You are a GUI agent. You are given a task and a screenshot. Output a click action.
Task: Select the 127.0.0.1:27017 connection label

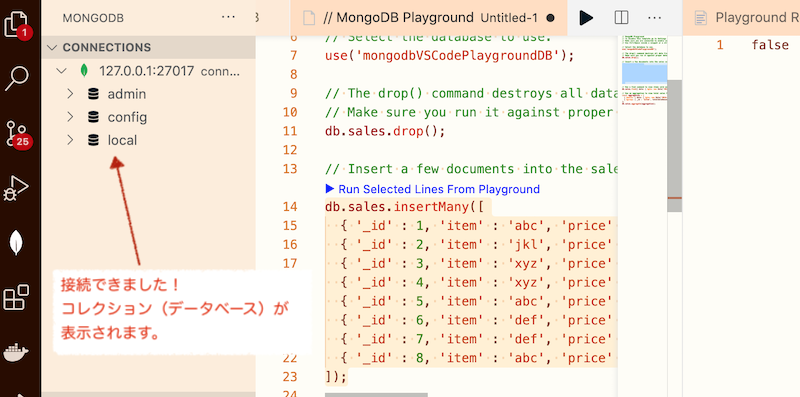tap(146, 70)
